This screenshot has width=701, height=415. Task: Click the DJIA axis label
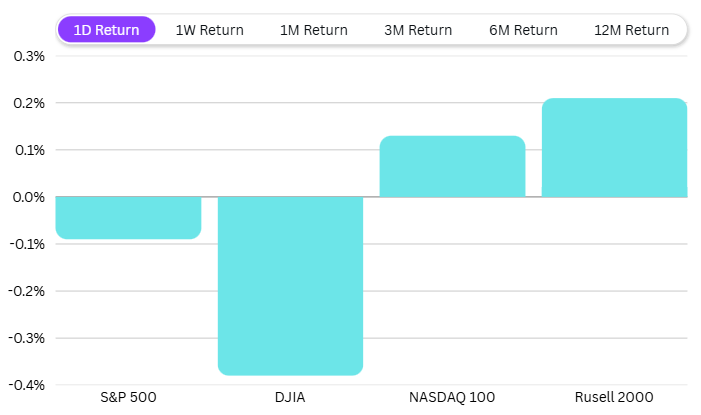(290, 398)
